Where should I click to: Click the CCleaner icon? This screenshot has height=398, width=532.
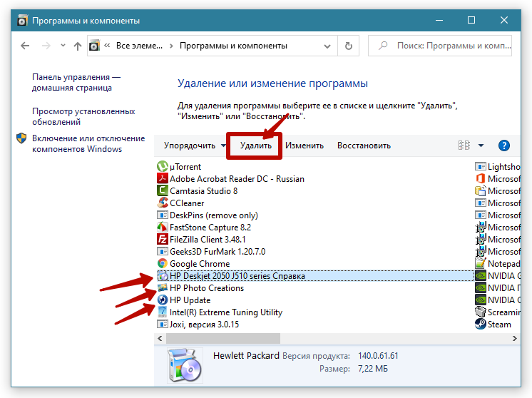[x=163, y=203]
